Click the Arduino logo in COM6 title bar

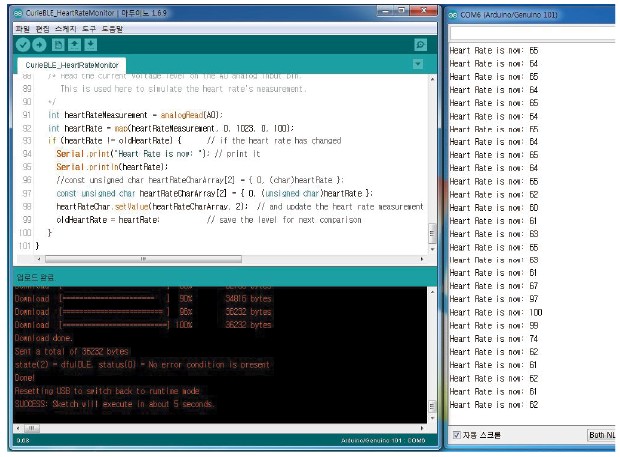point(452,15)
